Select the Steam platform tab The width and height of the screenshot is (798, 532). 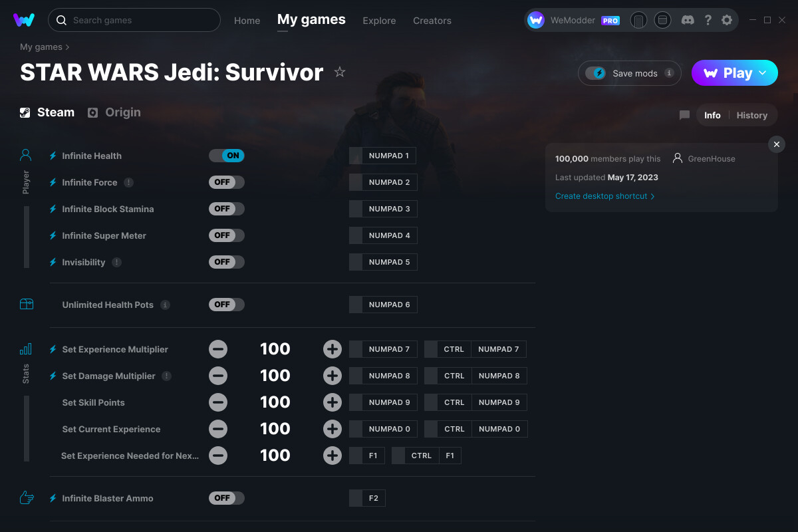[x=47, y=112]
